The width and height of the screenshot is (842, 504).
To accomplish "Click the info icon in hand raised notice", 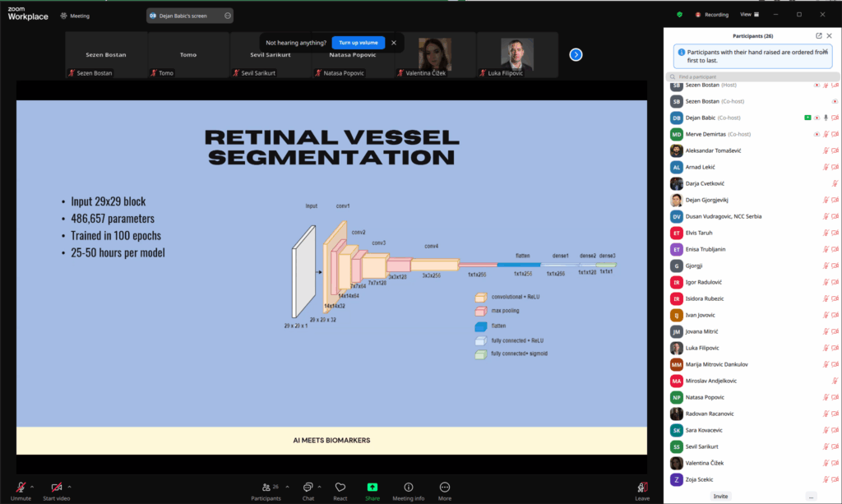I will 682,53.
